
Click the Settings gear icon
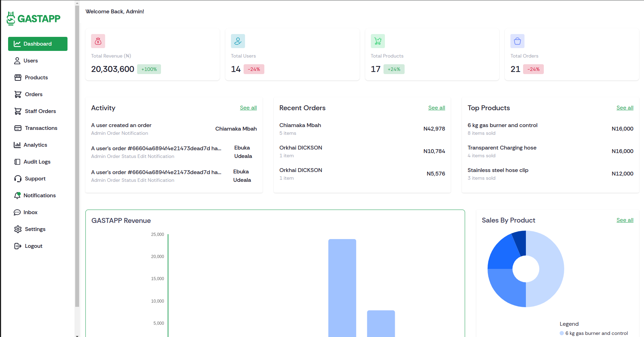click(18, 229)
